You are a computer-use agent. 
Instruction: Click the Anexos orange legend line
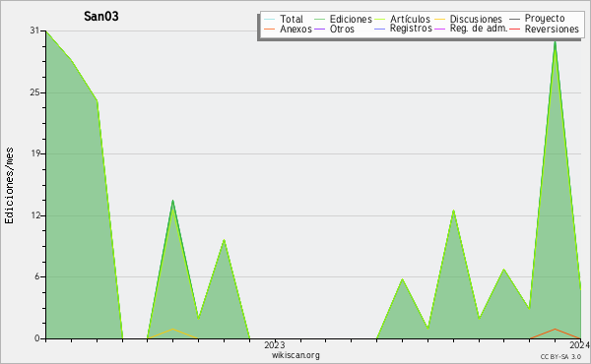(270, 29)
